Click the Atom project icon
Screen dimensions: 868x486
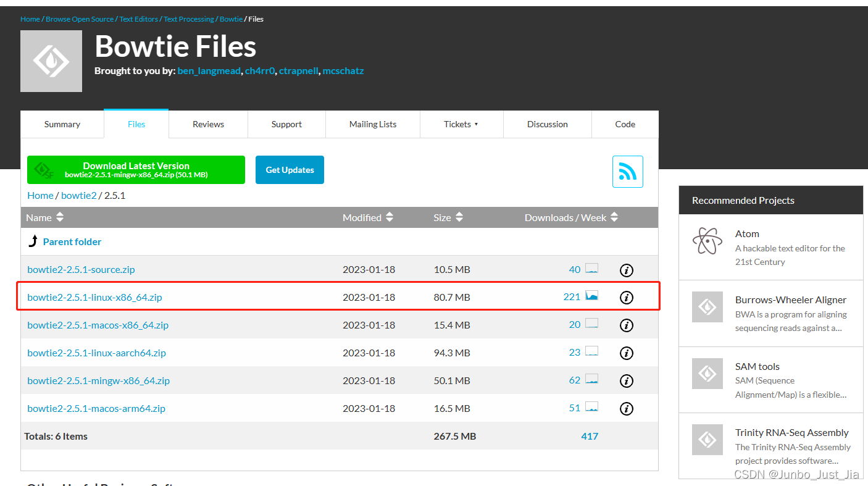(707, 241)
